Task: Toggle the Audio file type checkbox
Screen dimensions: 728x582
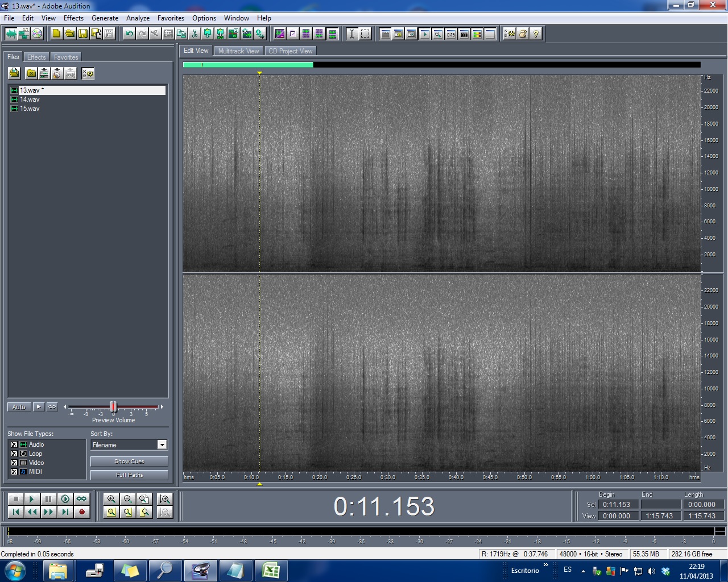Action: (x=14, y=444)
